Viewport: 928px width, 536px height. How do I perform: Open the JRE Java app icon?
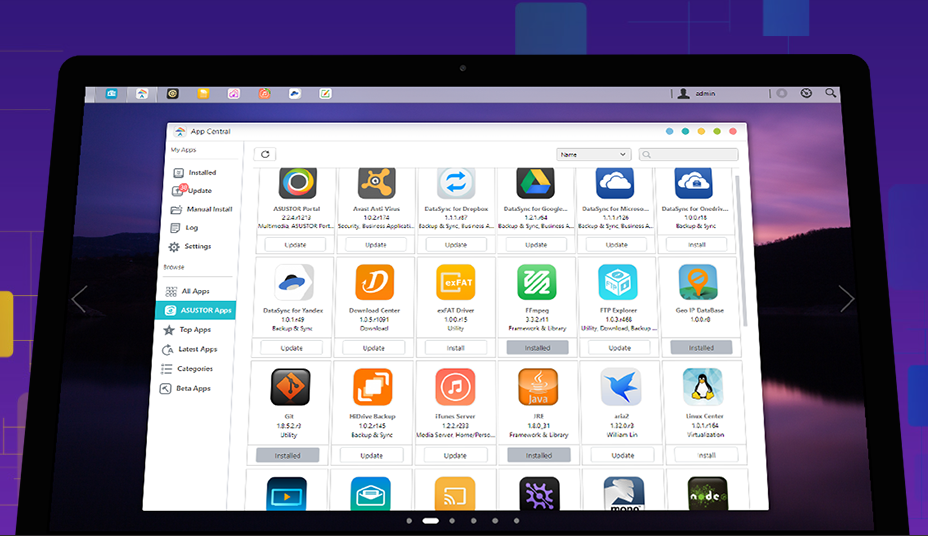click(x=537, y=387)
